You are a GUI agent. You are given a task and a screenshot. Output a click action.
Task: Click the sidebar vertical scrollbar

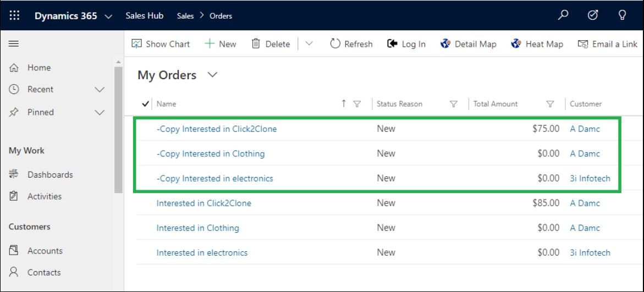point(118,129)
